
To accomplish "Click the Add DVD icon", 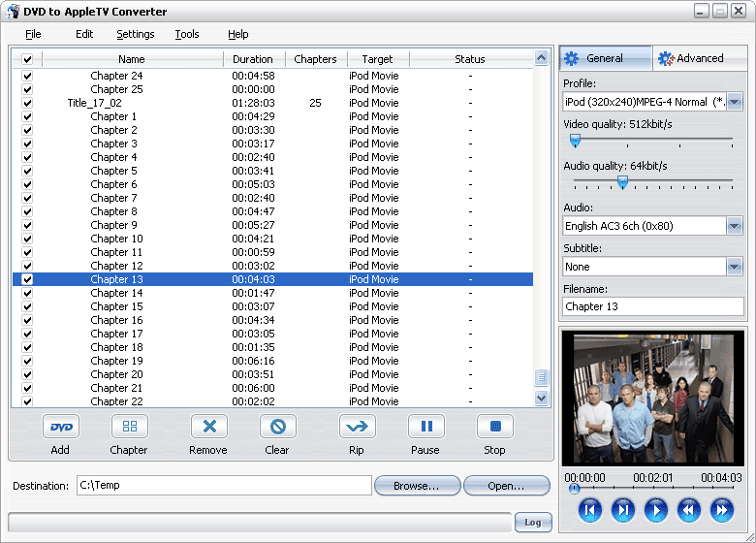I will pyautogui.click(x=61, y=427).
